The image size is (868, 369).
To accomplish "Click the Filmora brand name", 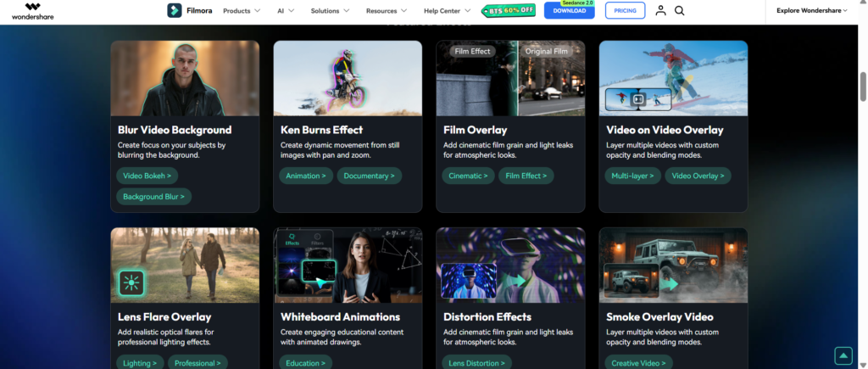I will (x=199, y=10).
